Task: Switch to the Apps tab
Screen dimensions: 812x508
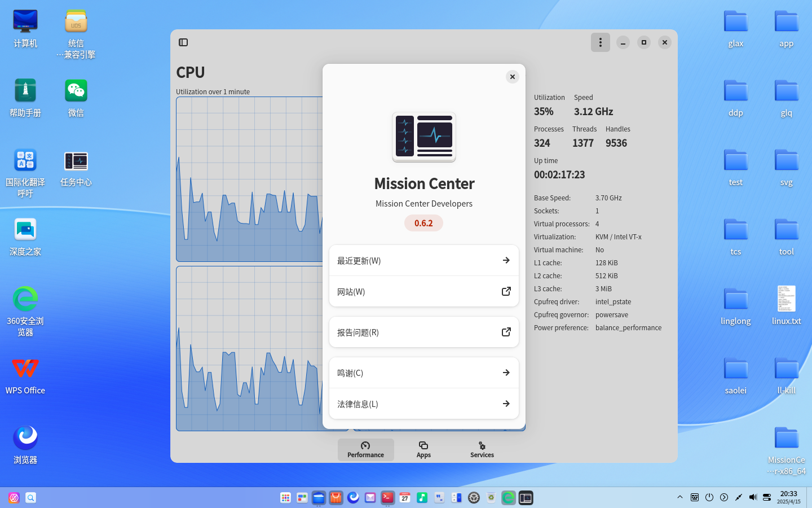Action: point(423,449)
